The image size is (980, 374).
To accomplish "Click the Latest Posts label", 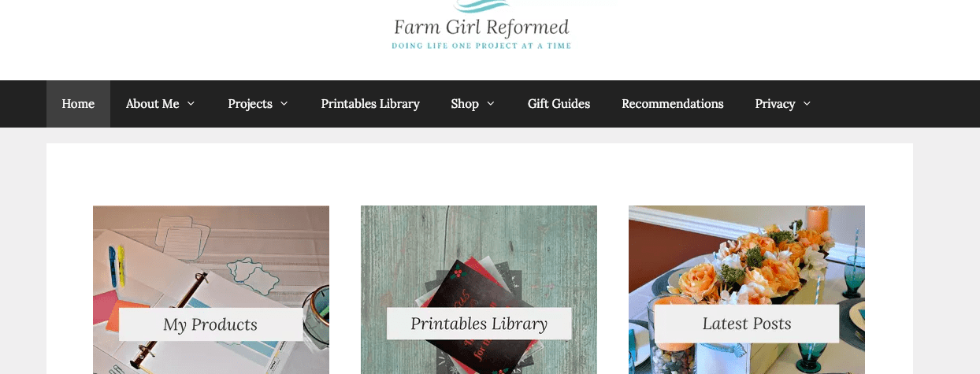I will click(x=747, y=324).
